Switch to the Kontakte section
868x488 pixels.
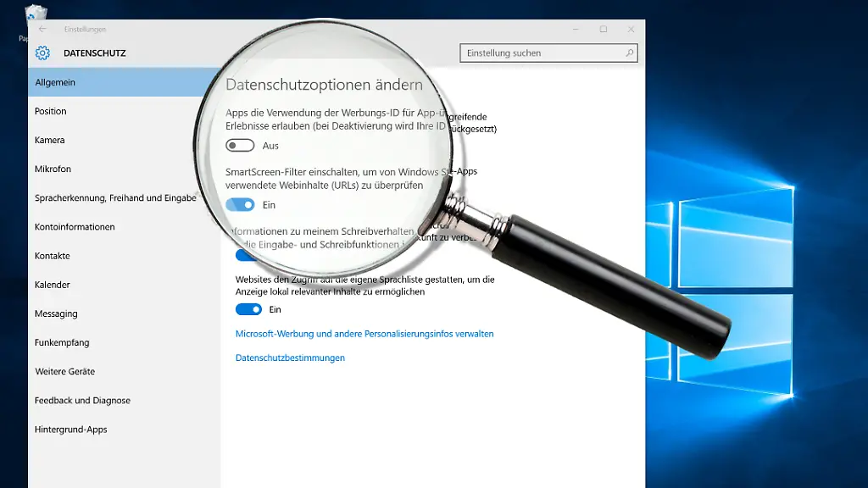click(x=51, y=256)
